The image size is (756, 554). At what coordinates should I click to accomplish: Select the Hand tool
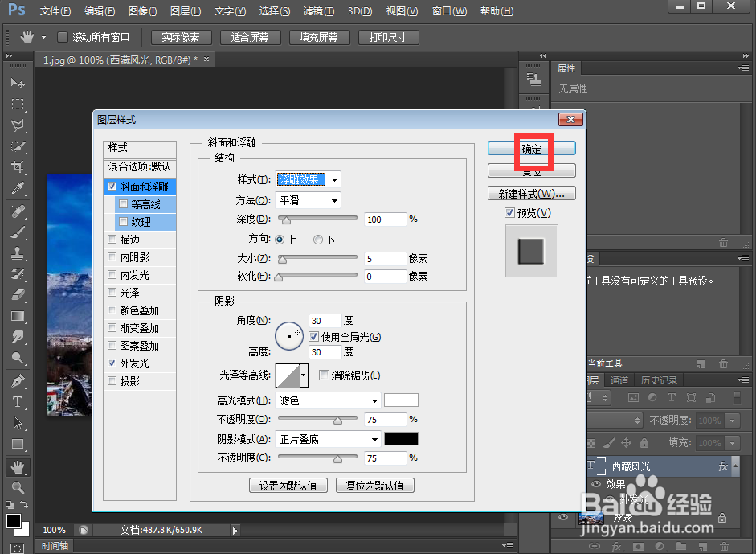point(18,466)
